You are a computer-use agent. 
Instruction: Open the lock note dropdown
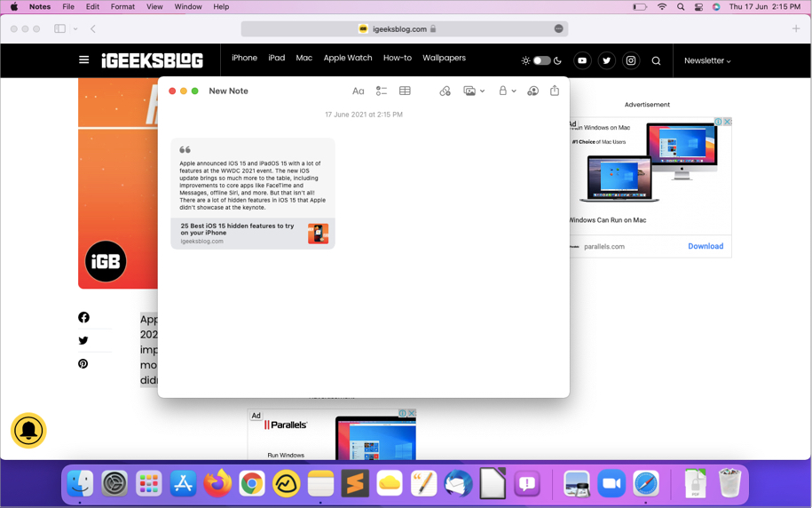click(x=507, y=91)
